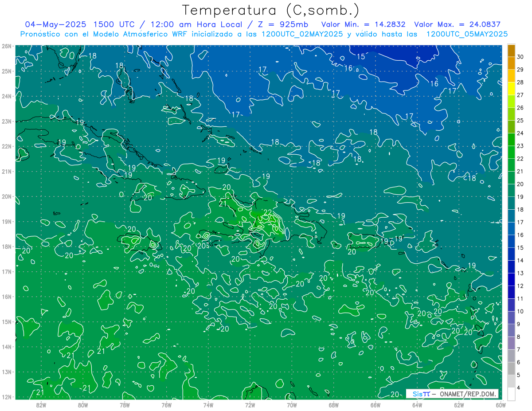Click the "78W" longitude axis label

(x=125, y=404)
